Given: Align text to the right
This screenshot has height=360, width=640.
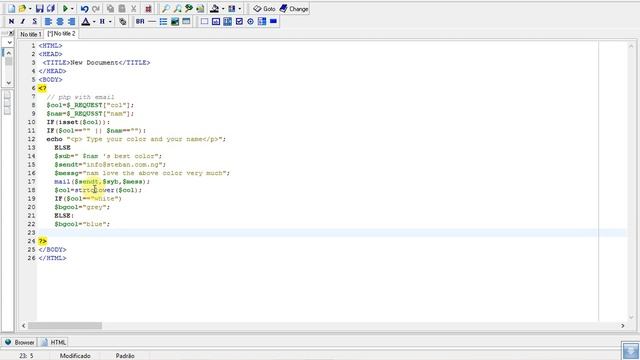Looking at the screenshot, I should (71, 21).
